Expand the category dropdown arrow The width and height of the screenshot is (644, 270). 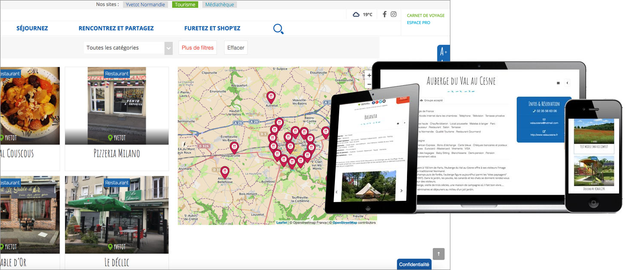[x=168, y=48]
